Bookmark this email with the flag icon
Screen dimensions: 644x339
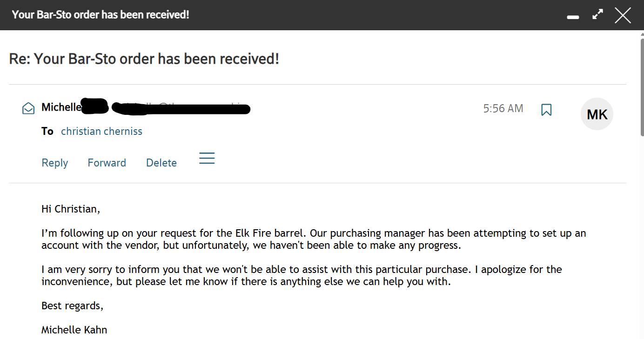click(546, 110)
